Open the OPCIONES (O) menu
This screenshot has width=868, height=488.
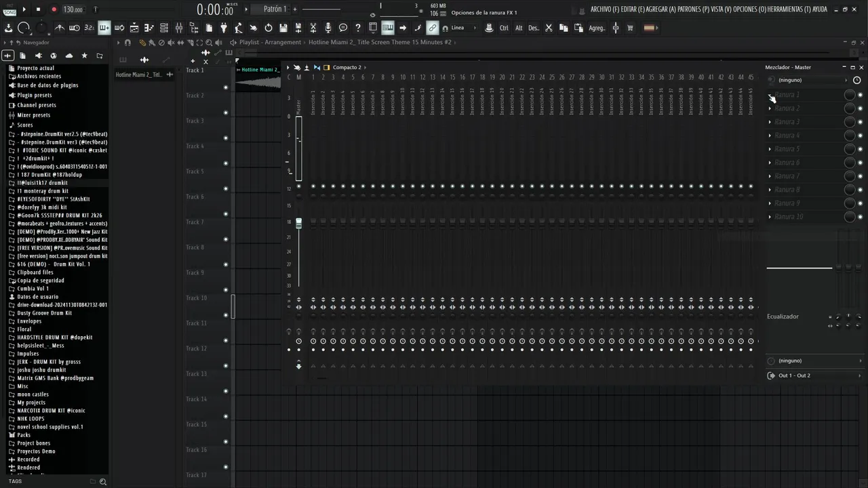[x=751, y=9]
